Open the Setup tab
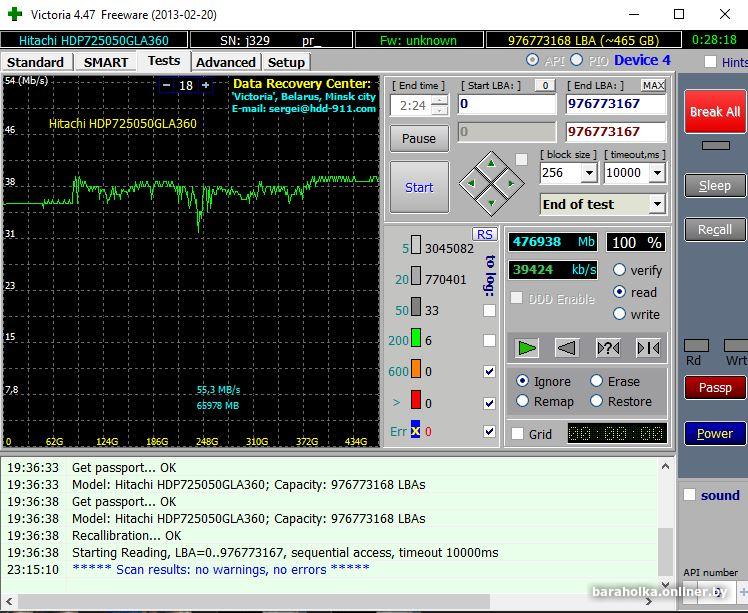The height and width of the screenshot is (613, 748). (286, 62)
